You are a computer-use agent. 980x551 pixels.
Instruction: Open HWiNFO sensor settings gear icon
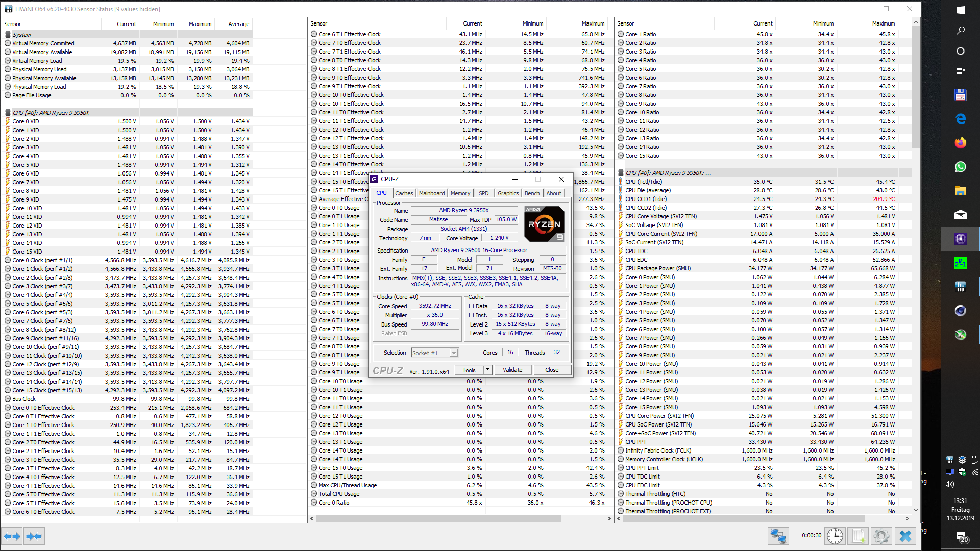click(x=881, y=536)
